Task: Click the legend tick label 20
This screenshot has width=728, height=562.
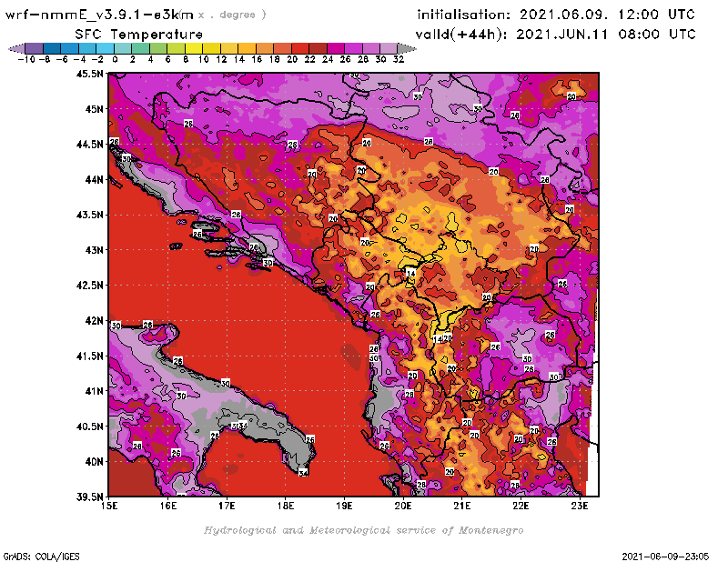Action: 292,59
